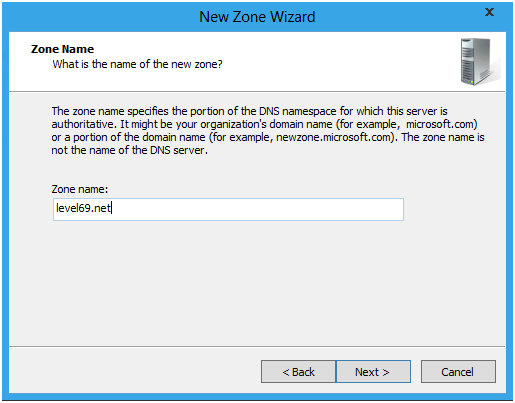Go to the Next wizard step

[x=373, y=371]
